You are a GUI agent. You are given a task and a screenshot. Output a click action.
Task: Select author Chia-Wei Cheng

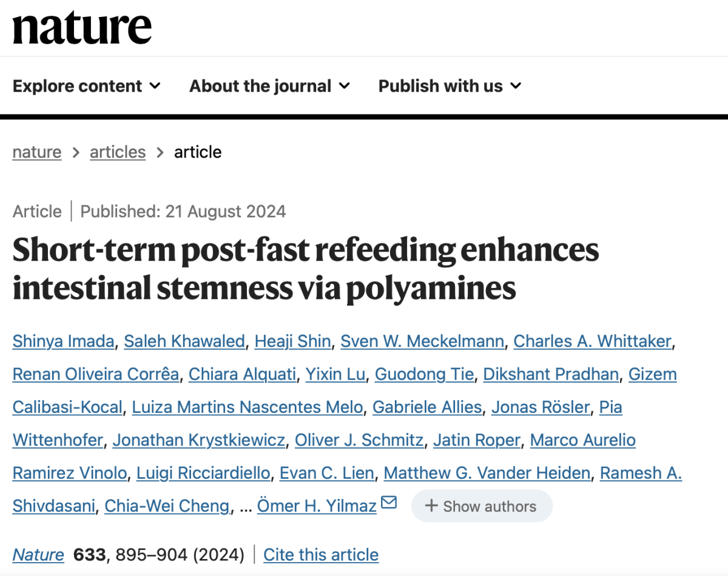(x=167, y=506)
